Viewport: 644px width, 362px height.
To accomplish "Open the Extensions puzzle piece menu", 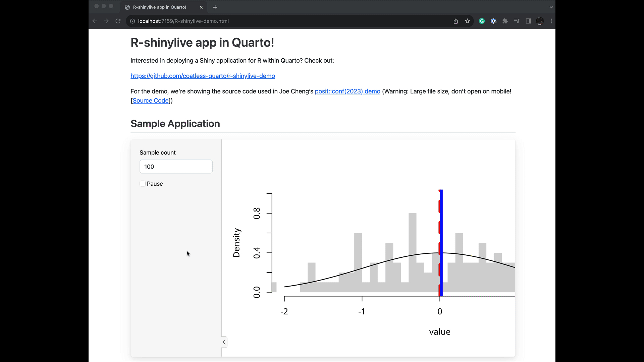I will click(x=505, y=21).
